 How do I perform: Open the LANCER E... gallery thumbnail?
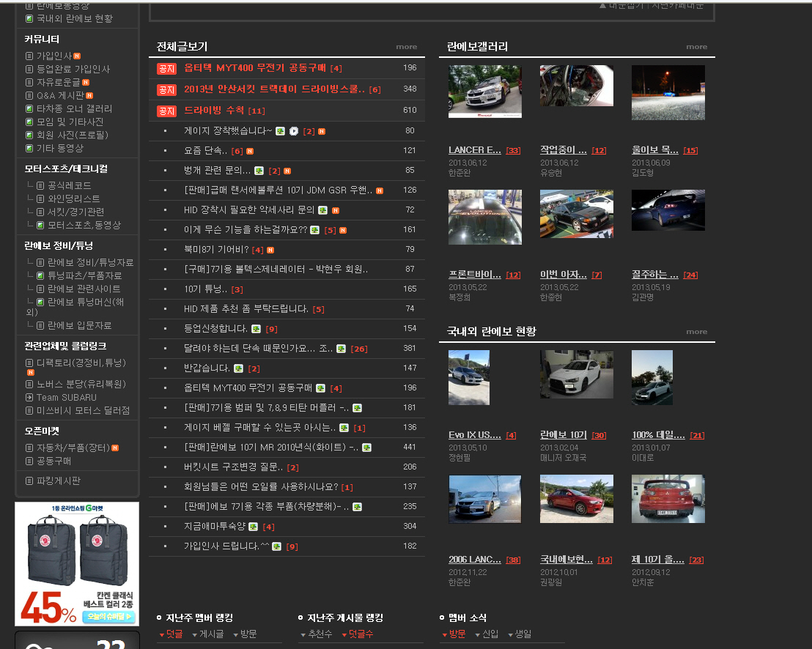coord(484,92)
